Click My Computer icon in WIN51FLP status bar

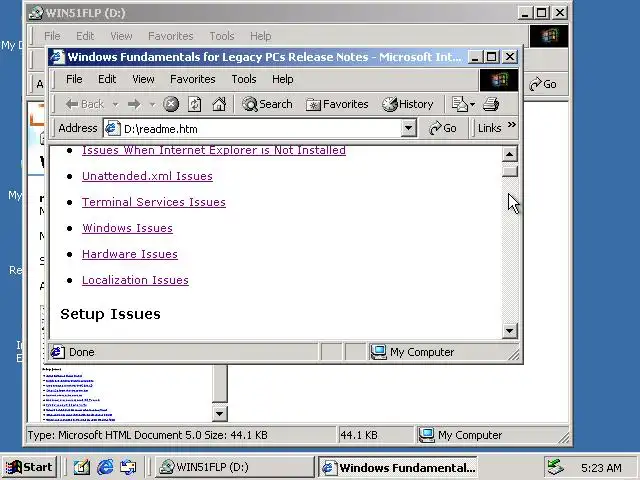(427, 435)
